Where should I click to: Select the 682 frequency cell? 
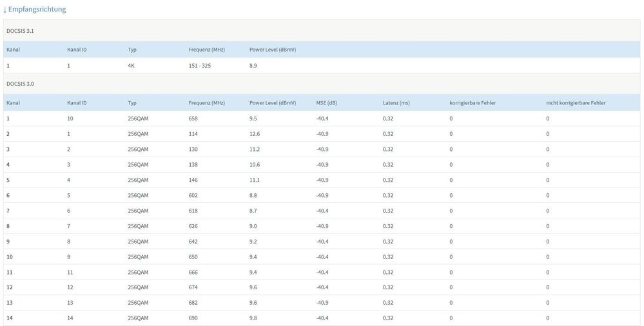pos(193,303)
